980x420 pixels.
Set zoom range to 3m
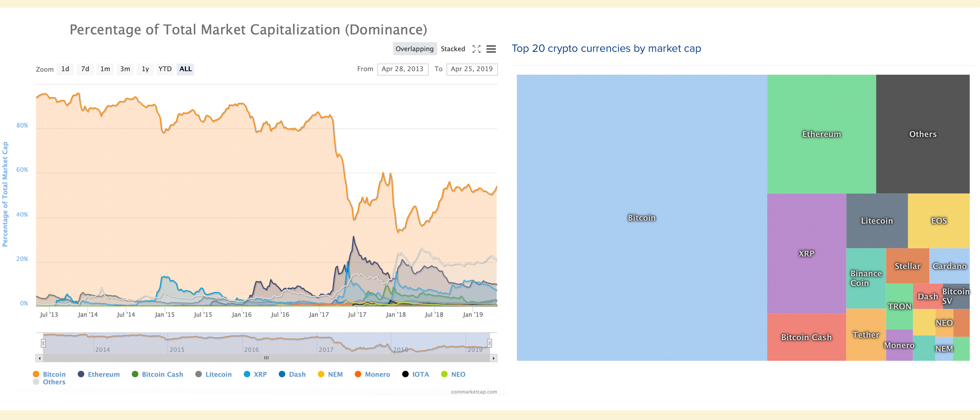[125, 69]
